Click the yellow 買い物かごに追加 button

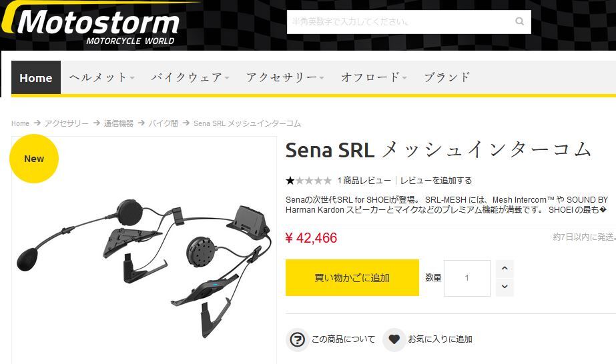(x=352, y=278)
